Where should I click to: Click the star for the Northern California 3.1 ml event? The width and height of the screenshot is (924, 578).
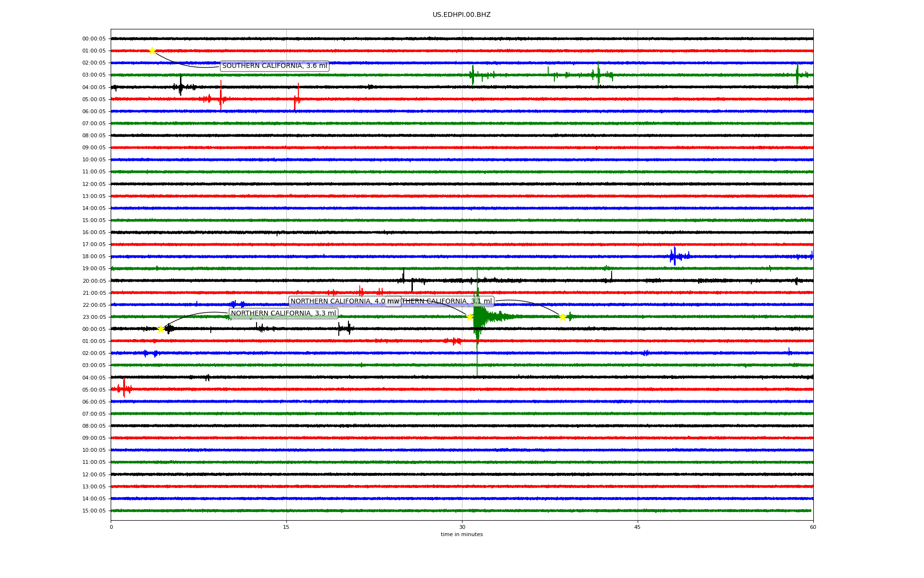click(563, 317)
